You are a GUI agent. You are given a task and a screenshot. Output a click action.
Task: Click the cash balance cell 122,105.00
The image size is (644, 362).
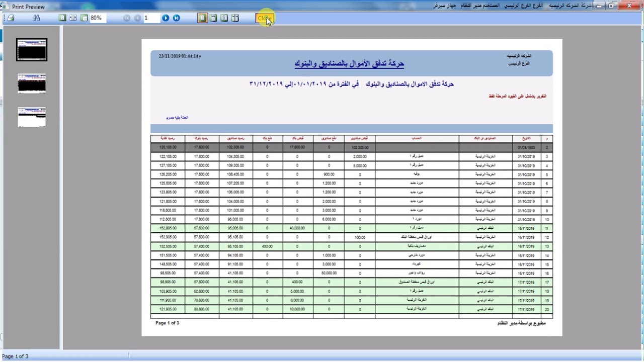click(x=168, y=157)
